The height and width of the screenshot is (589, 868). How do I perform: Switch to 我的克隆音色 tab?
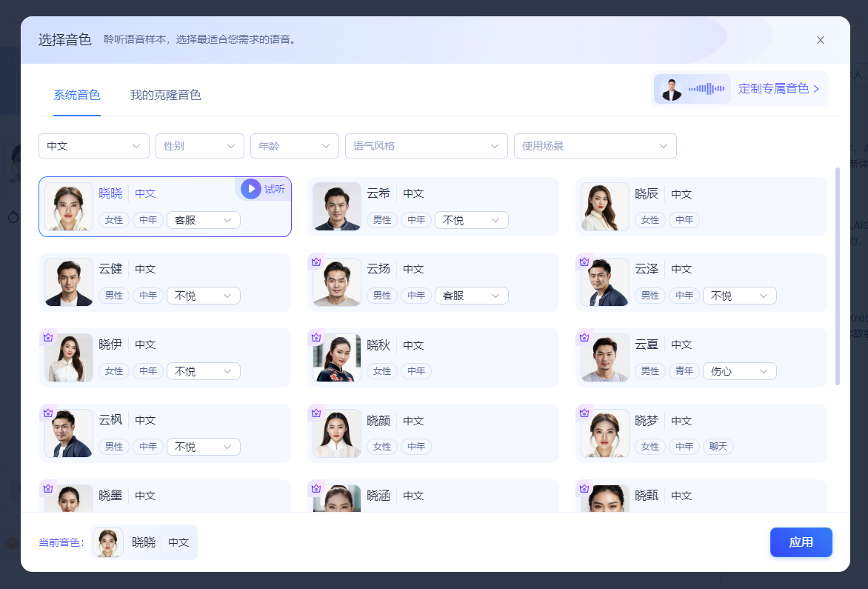click(165, 95)
